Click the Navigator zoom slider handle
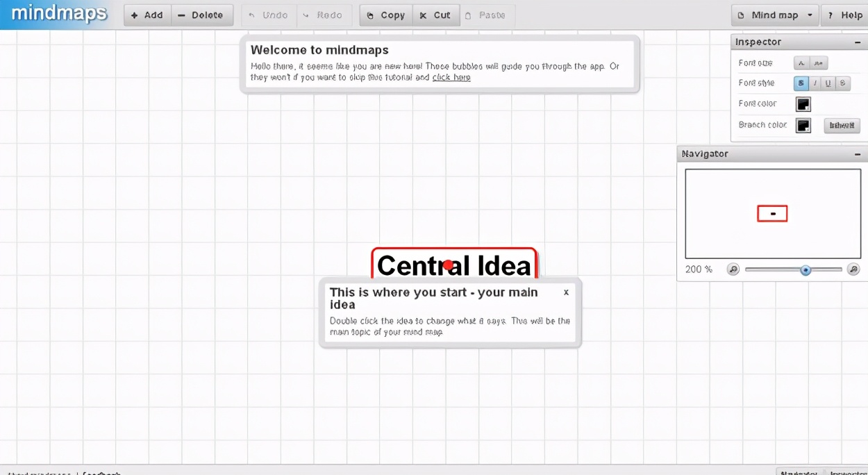Screen dimensions: 868x475 (x=806, y=269)
